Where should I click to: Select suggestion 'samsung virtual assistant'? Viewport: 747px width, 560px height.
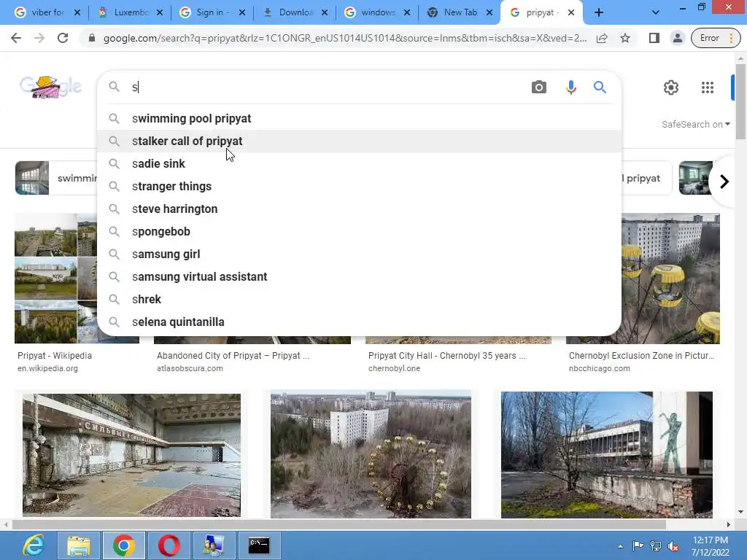(359, 276)
